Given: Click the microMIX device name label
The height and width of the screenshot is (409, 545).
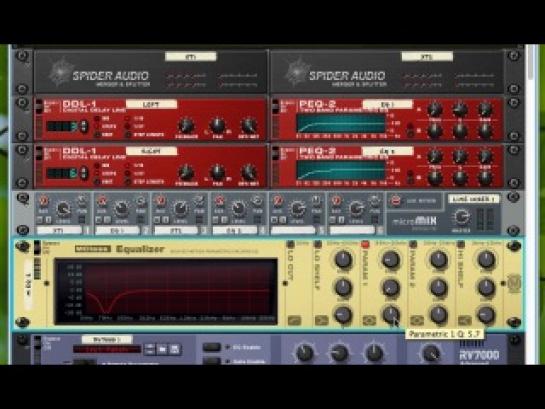Looking at the screenshot, I should [474, 199].
